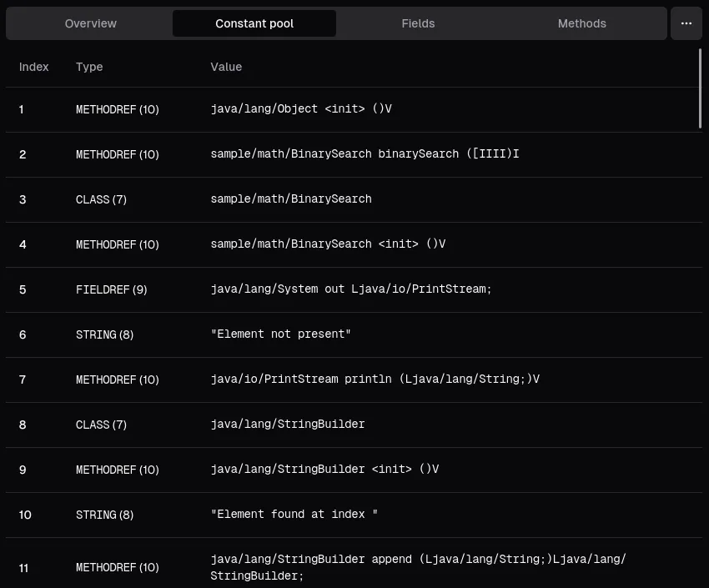Open the Fields tab
This screenshot has width=709, height=588.
point(418,23)
